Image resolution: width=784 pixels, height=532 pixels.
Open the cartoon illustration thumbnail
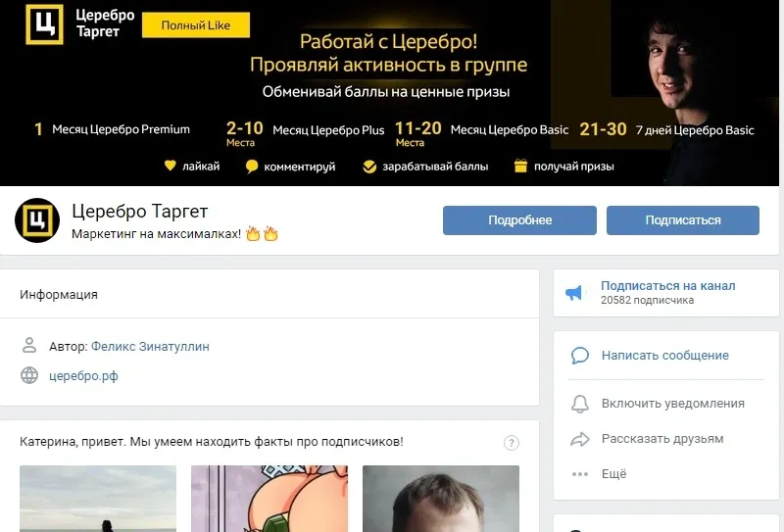pos(269,499)
